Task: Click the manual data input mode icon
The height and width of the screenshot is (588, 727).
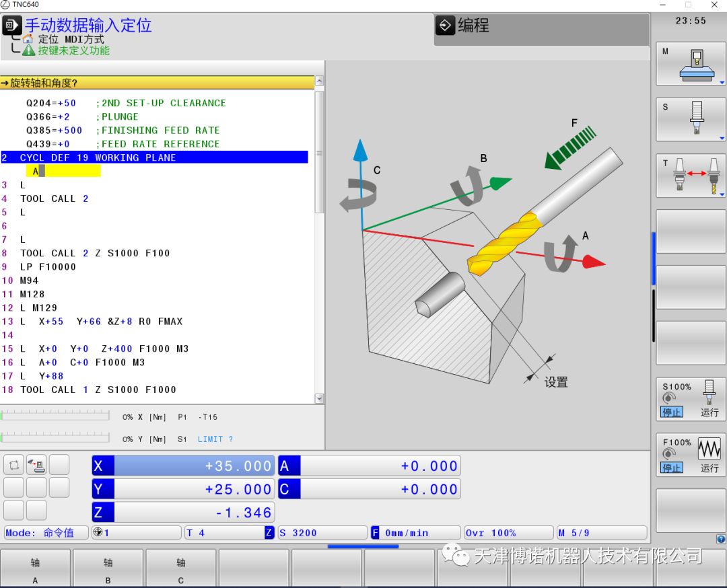Action: [x=11, y=26]
